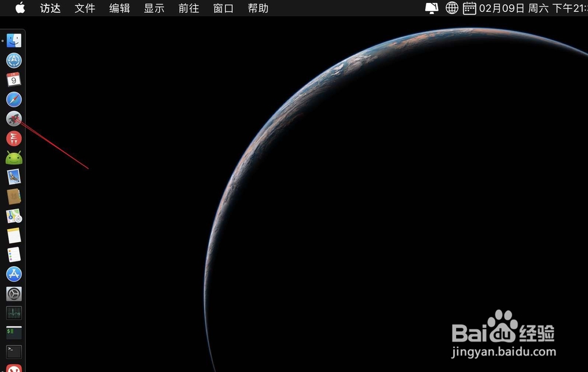Open the Calendar app showing 9
Image resolution: width=588 pixels, height=372 pixels.
[14, 80]
